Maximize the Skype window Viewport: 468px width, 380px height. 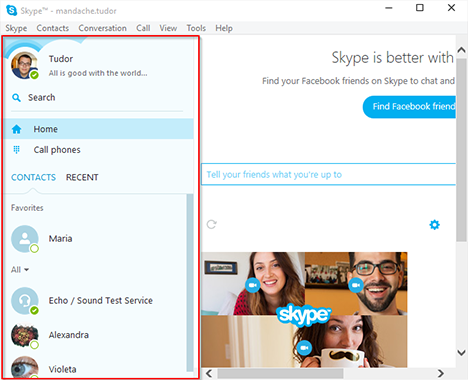420,8
